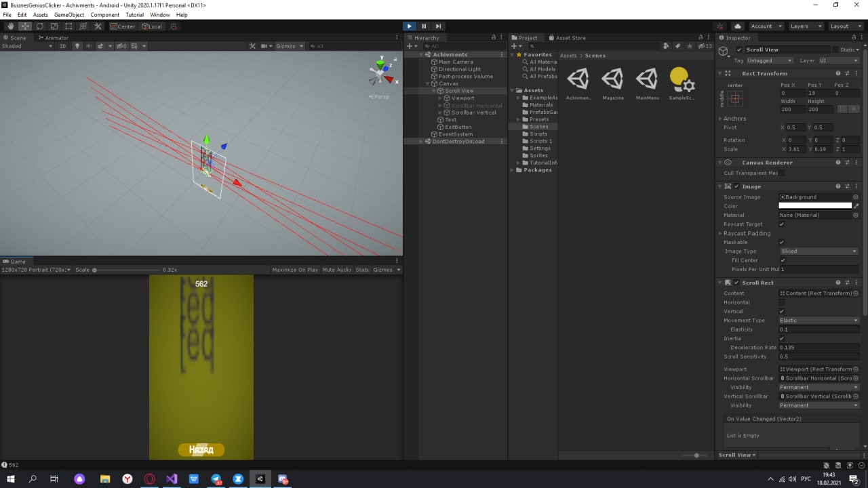The height and width of the screenshot is (488, 868).
Task: Open the scene camera settings icon
Action: click(264, 46)
